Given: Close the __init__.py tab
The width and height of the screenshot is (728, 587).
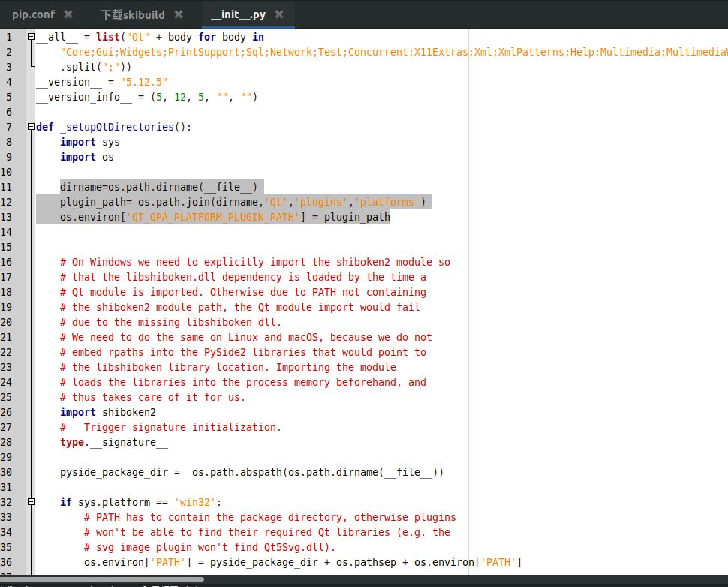Looking at the screenshot, I should 279,14.
